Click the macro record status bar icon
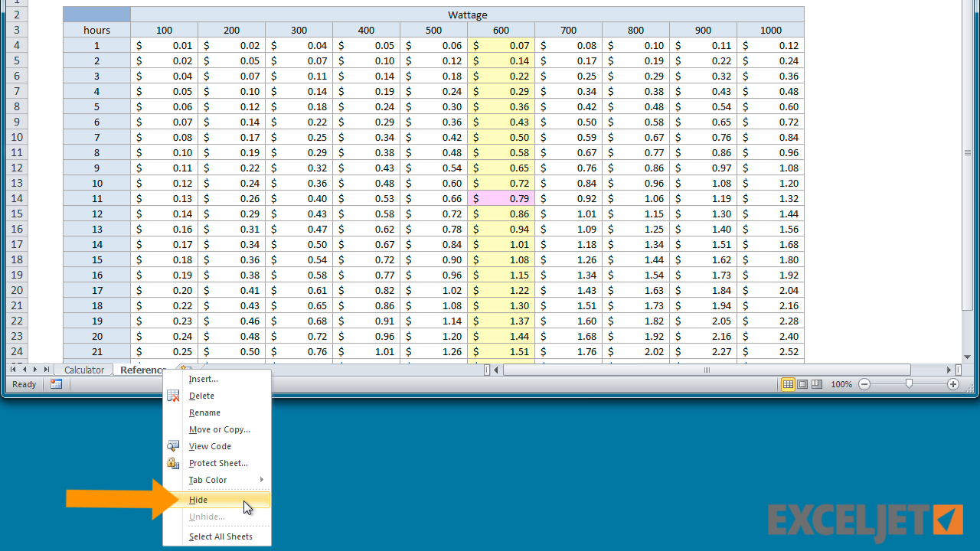980x551 pixels. click(x=56, y=384)
